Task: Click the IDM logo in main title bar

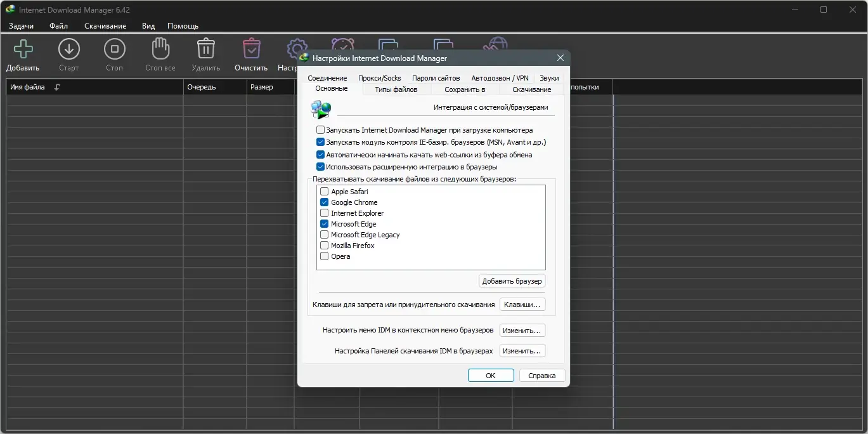Action: coord(11,10)
